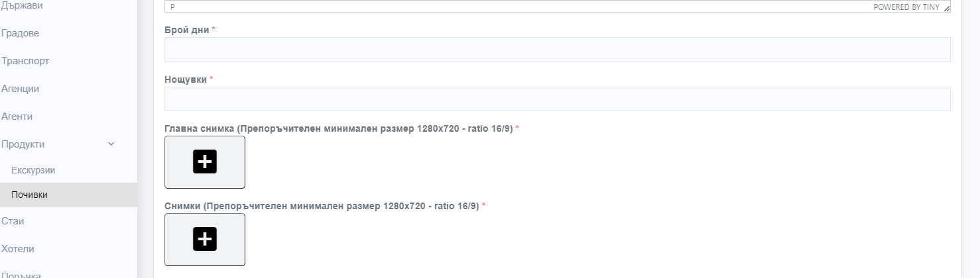Viewport: 980px width, 278px height.
Task: Open the Екскурзии submenu item
Action: click(x=33, y=170)
